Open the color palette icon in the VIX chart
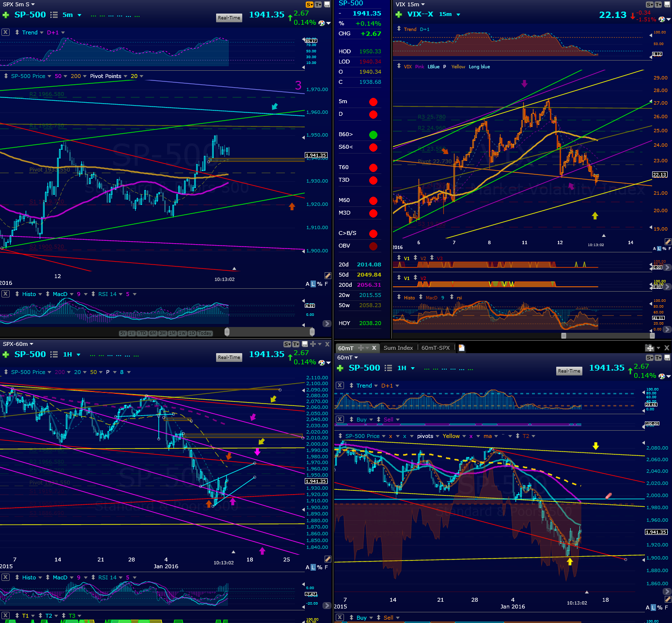Screen dimensions: 672x623 click(x=662, y=19)
